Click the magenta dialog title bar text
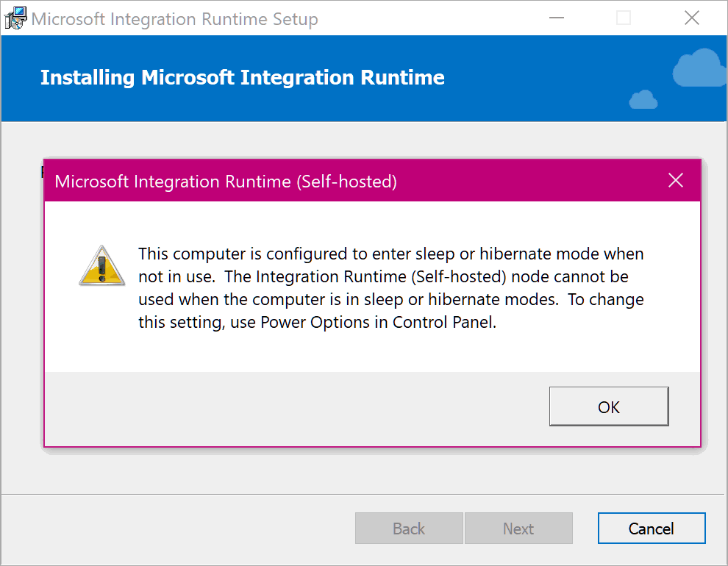 point(226,182)
